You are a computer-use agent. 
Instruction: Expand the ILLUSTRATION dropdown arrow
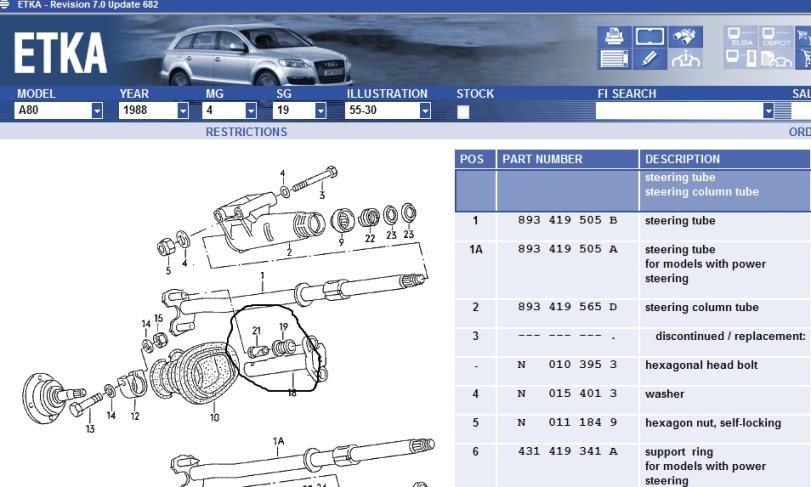coord(425,110)
